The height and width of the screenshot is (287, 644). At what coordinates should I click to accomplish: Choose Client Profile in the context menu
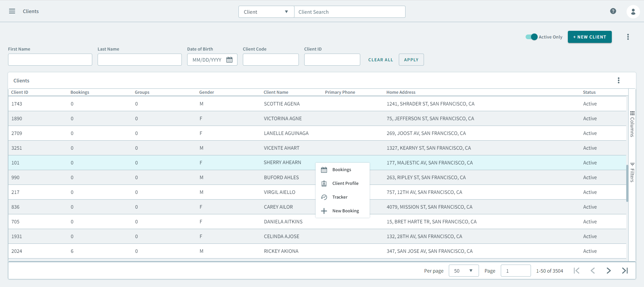click(x=345, y=184)
